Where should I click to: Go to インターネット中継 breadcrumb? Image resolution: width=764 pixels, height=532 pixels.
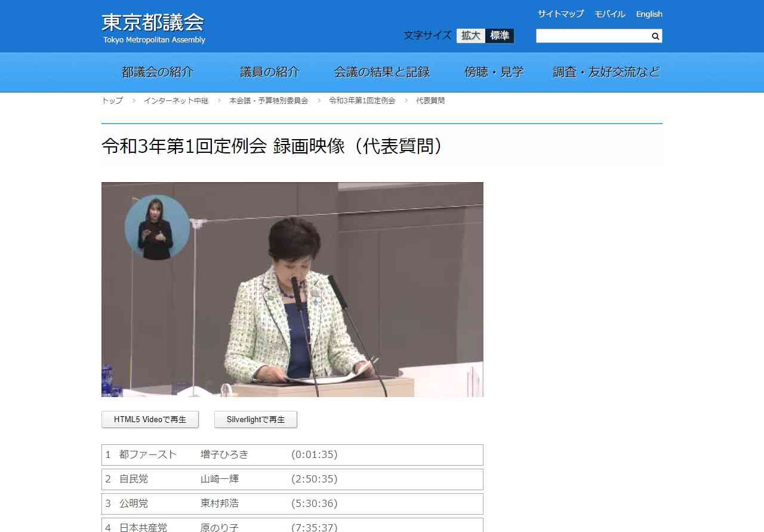[x=176, y=101]
